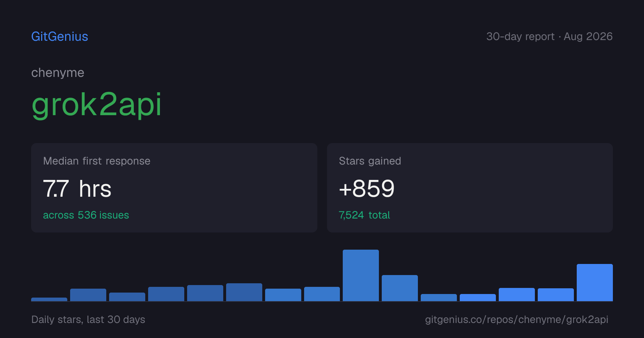Screen dimensions: 644x338
Task: Click the 30-day report Aug 2026 label
Action: coord(549,36)
